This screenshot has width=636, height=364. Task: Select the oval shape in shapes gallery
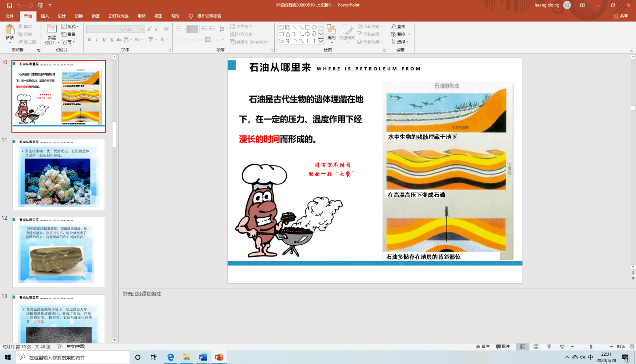[x=314, y=27]
